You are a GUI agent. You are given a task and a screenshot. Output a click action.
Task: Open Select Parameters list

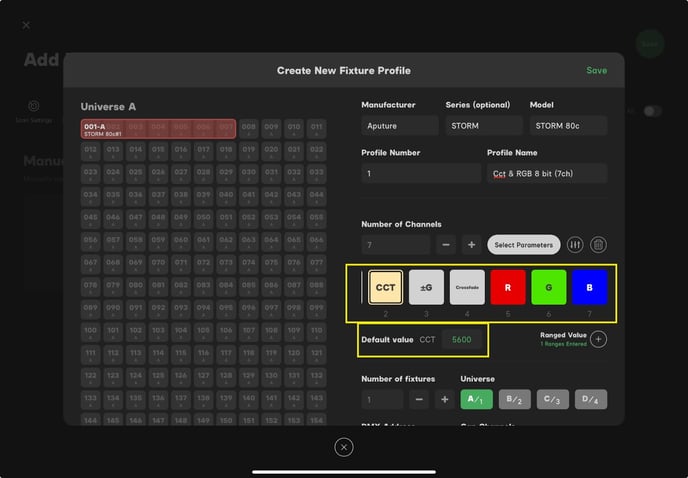point(523,245)
